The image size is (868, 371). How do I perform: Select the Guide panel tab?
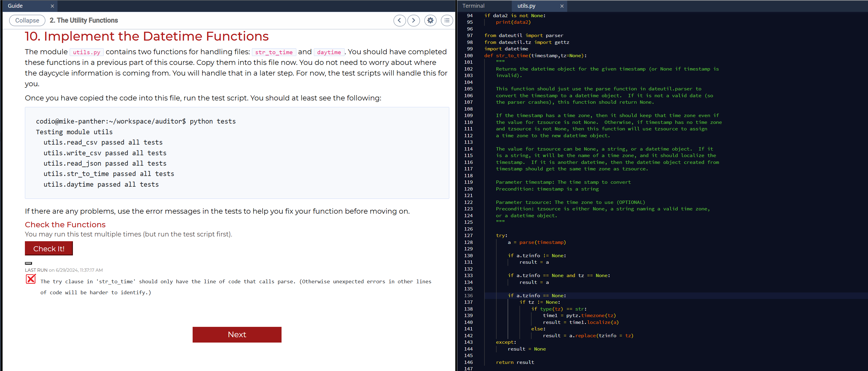tap(15, 6)
